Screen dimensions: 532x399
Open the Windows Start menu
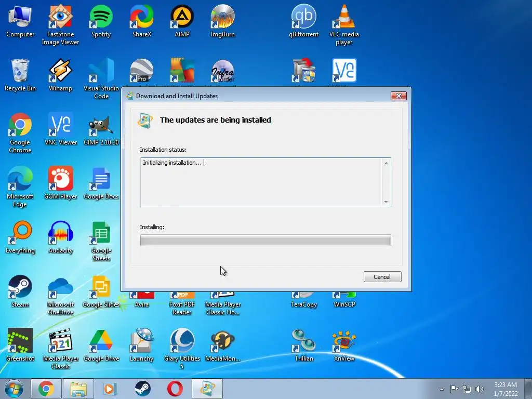[14, 389]
